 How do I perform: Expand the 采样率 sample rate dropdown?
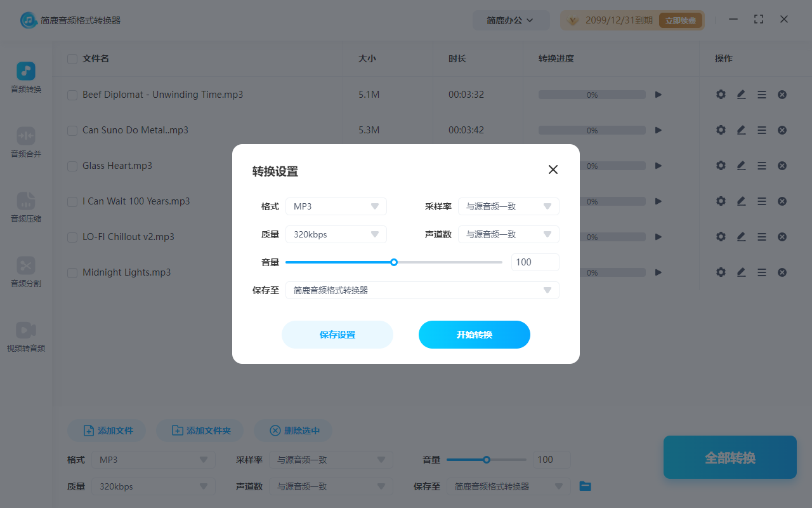pyautogui.click(x=508, y=206)
